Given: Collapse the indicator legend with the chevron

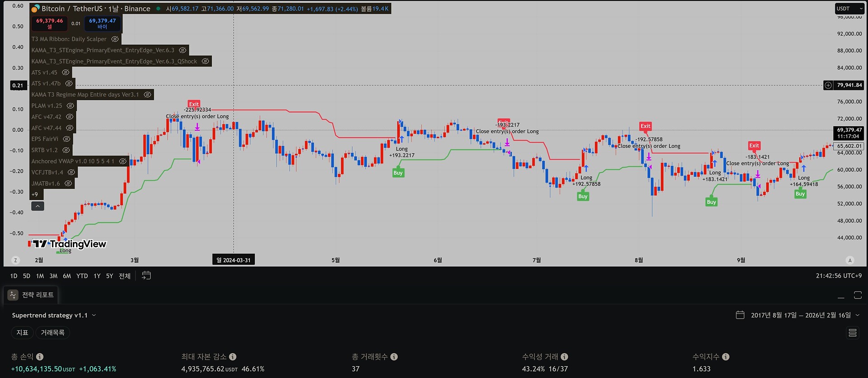Looking at the screenshot, I should pos(38,206).
